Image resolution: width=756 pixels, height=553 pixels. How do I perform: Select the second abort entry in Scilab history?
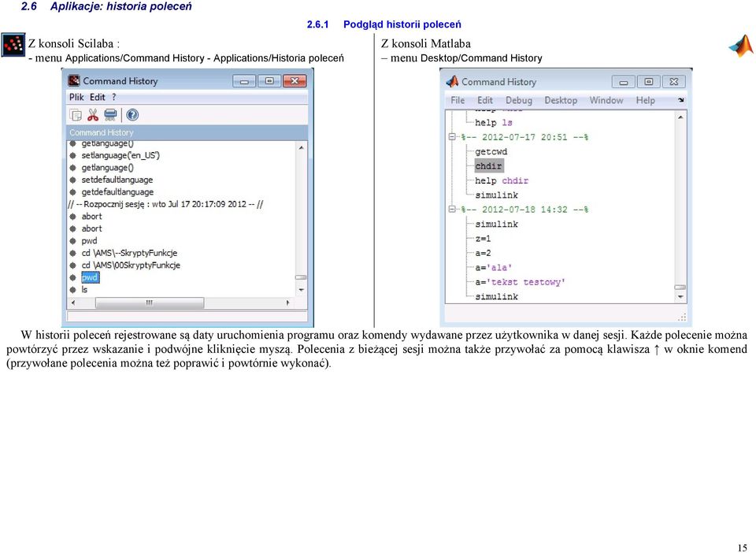point(91,228)
